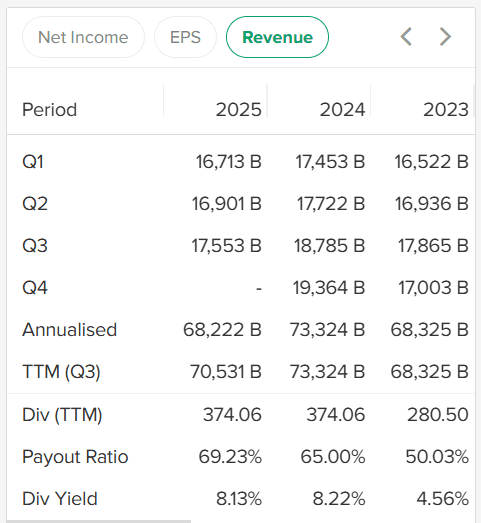This screenshot has width=481, height=523.
Task: Click Q4 2024 value 19,364 B
Action: point(329,288)
